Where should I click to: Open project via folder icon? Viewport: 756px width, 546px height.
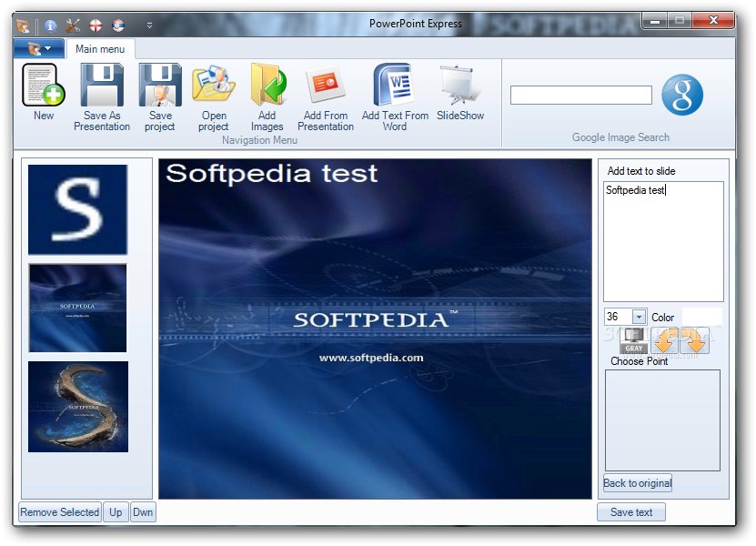(214, 85)
